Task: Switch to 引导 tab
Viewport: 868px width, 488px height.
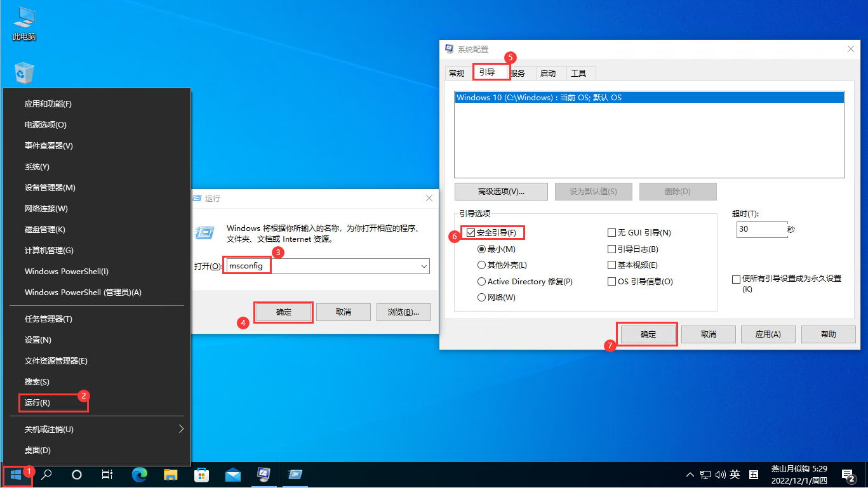Action: [x=487, y=72]
